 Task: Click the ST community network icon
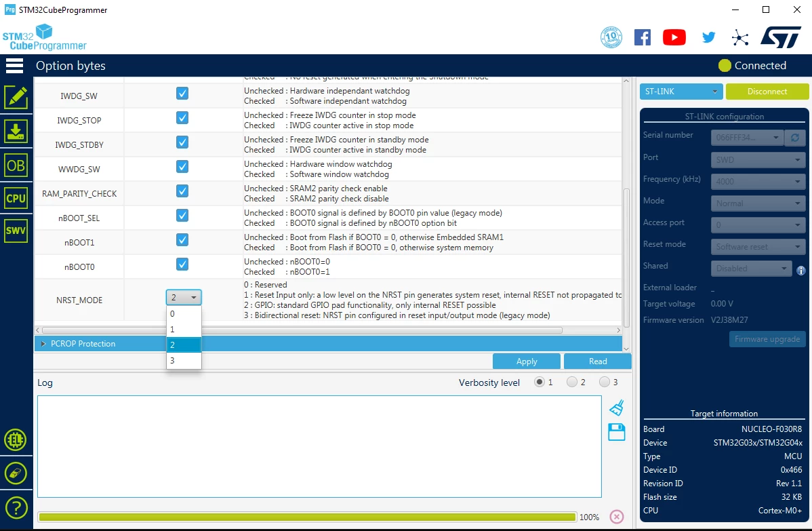click(x=740, y=37)
